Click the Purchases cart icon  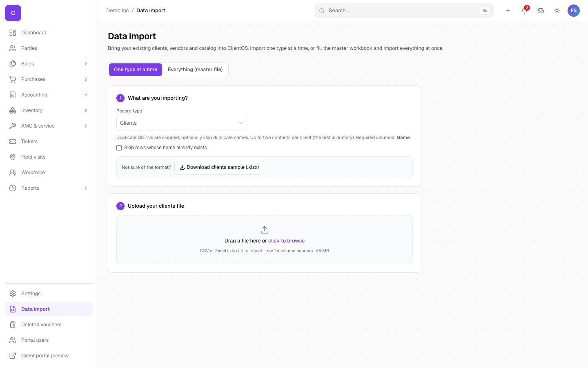[13, 79]
